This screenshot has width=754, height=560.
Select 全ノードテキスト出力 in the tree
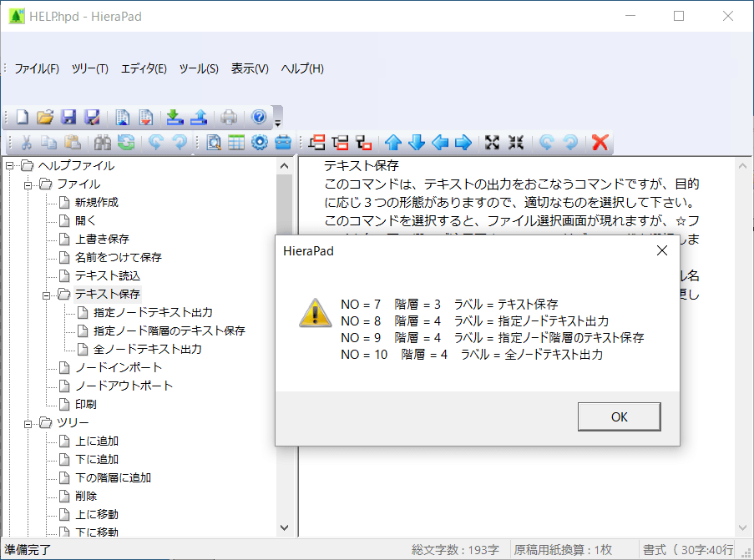pos(148,349)
